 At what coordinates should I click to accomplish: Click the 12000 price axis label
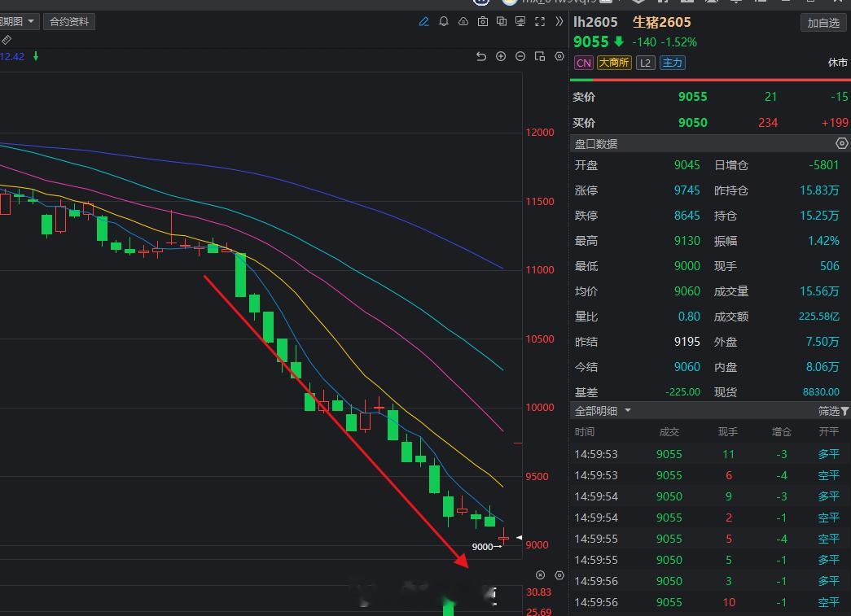(x=539, y=133)
